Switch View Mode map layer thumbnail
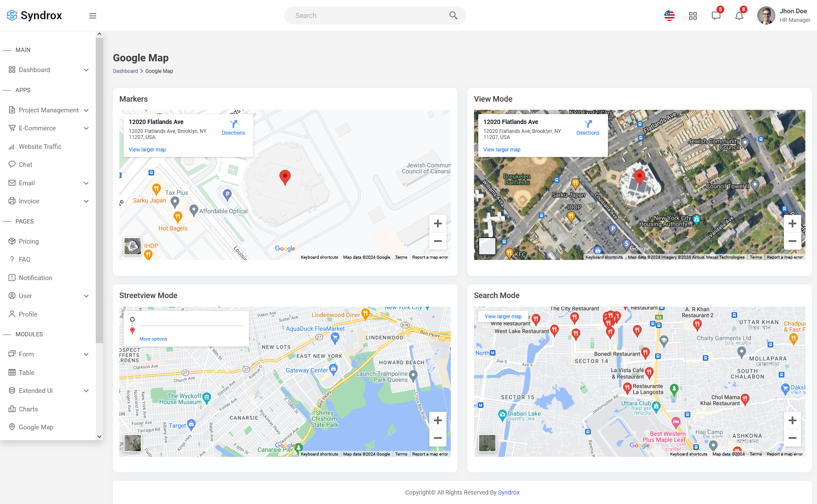817x504 pixels. [x=487, y=246]
